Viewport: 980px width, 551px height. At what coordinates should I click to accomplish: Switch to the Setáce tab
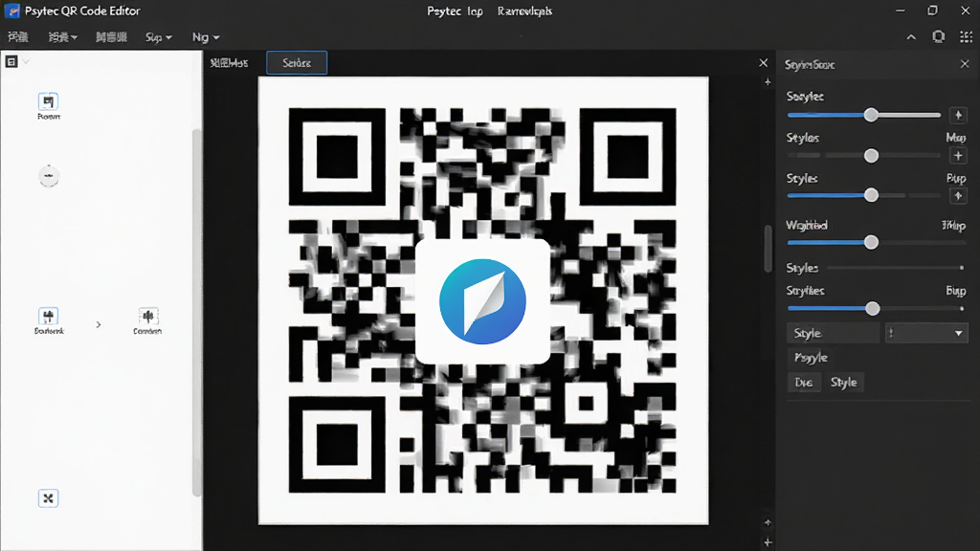[x=297, y=62]
